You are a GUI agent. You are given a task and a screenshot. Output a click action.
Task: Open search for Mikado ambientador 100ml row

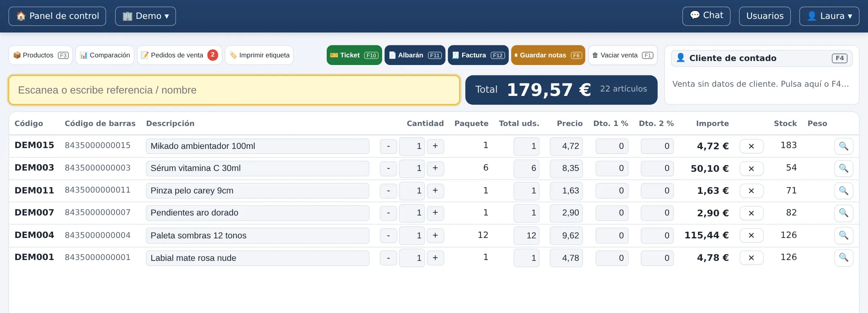click(843, 146)
